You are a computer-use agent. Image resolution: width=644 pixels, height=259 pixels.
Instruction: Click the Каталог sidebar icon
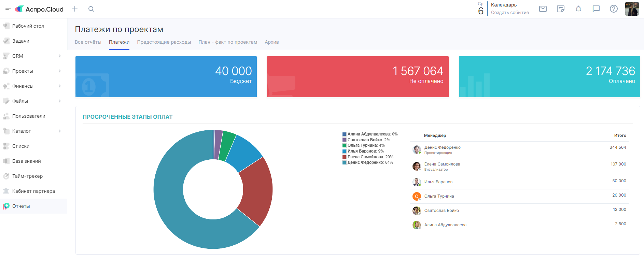click(x=6, y=131)
